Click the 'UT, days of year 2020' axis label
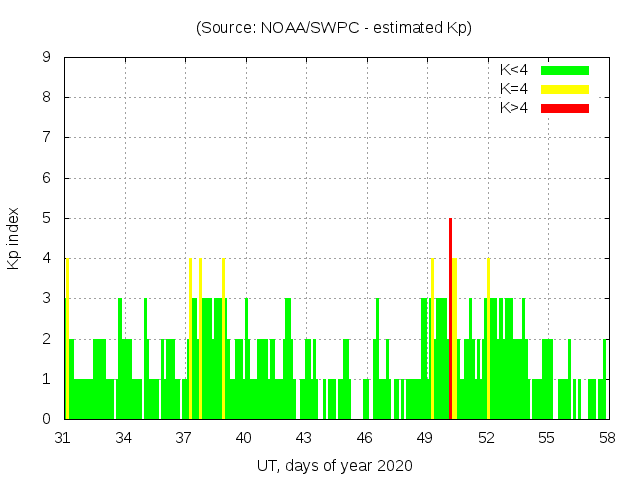The width and height of the screenshot is (640, 480). tap(334, 466)
